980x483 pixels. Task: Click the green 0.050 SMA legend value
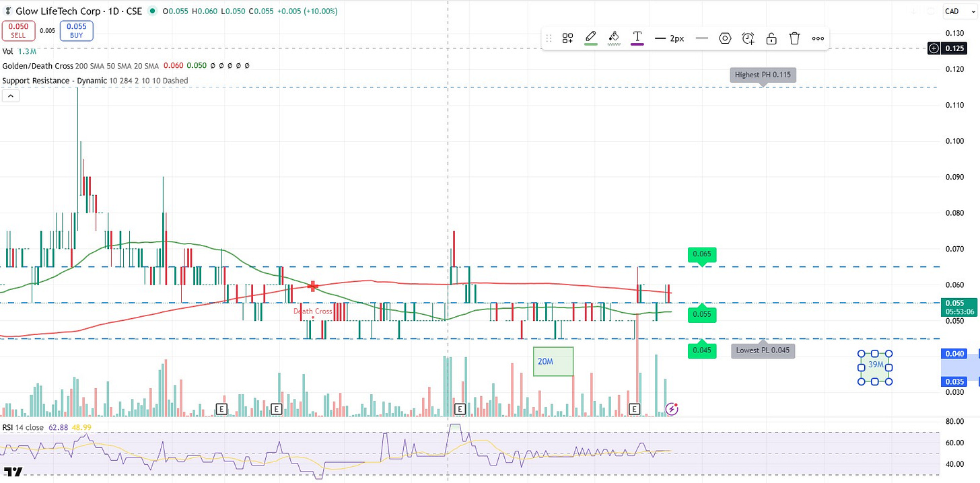point(197,66)
